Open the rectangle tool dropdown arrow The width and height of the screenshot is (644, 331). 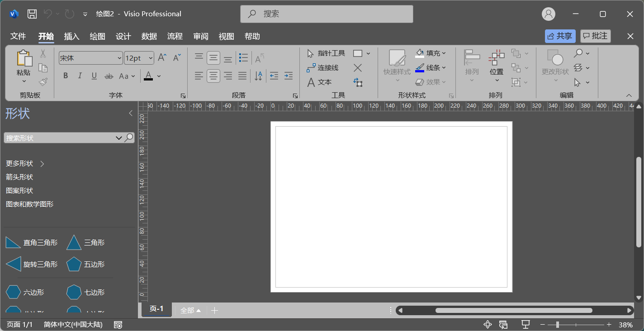(368, 53)
